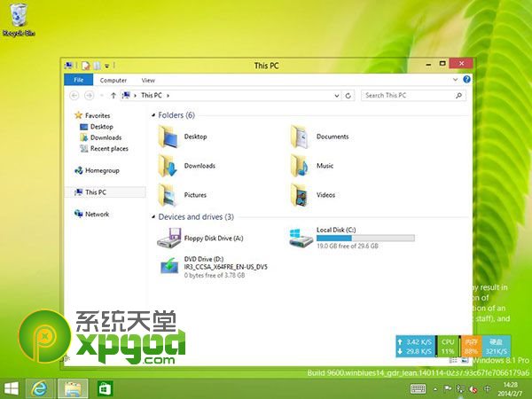This screenshot has width=532, height=399.
Task: Select the DVD Drive (D:) icon
Action: [169, 266]
